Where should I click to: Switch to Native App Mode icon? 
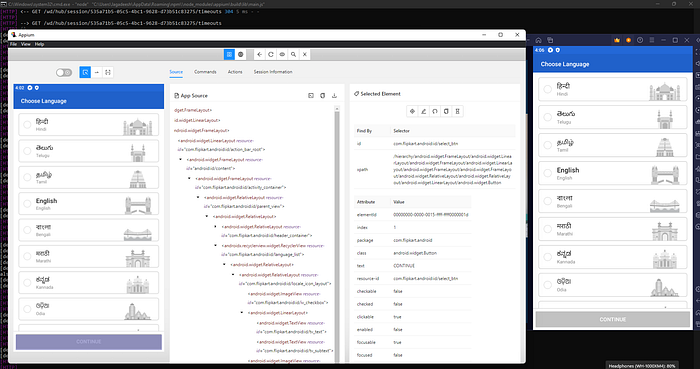229,54
